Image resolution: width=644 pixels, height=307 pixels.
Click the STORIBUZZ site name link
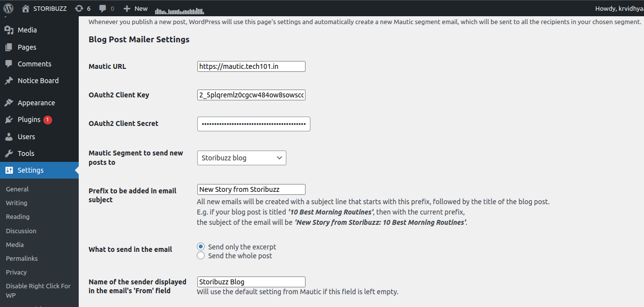(x=50, y=8)
